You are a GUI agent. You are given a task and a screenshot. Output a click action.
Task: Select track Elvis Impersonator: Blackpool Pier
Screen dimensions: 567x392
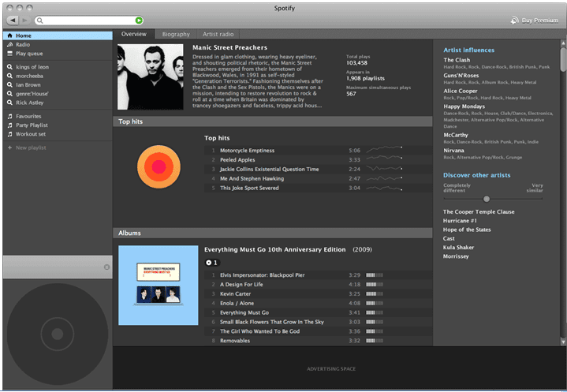point(319,275)
